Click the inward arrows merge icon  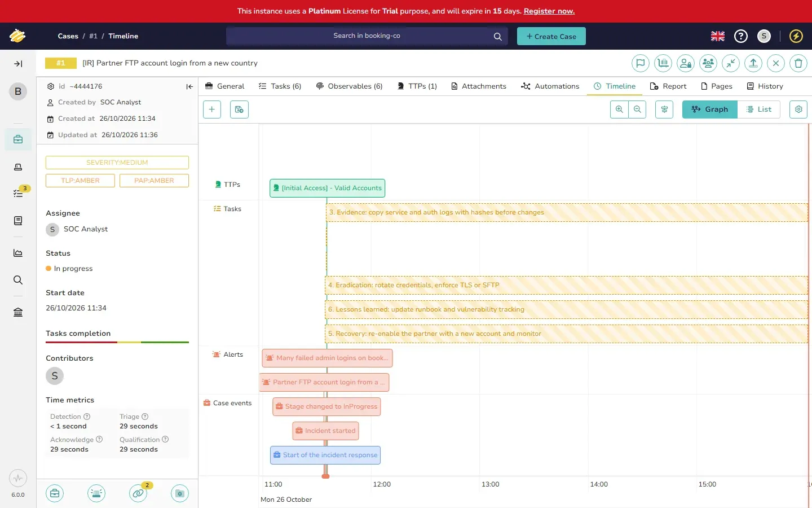(x=731, y=63)
